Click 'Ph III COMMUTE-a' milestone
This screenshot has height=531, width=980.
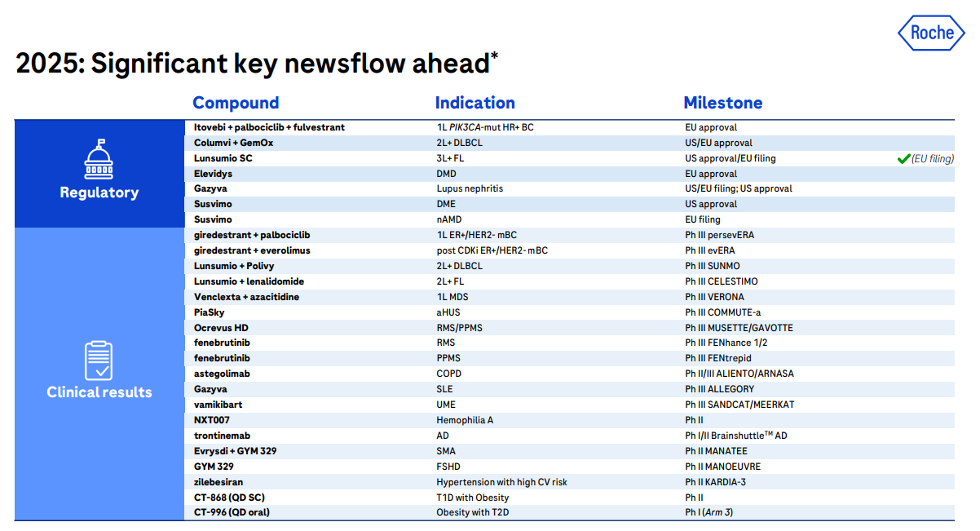pyautogui.click(x=723, y=312)
